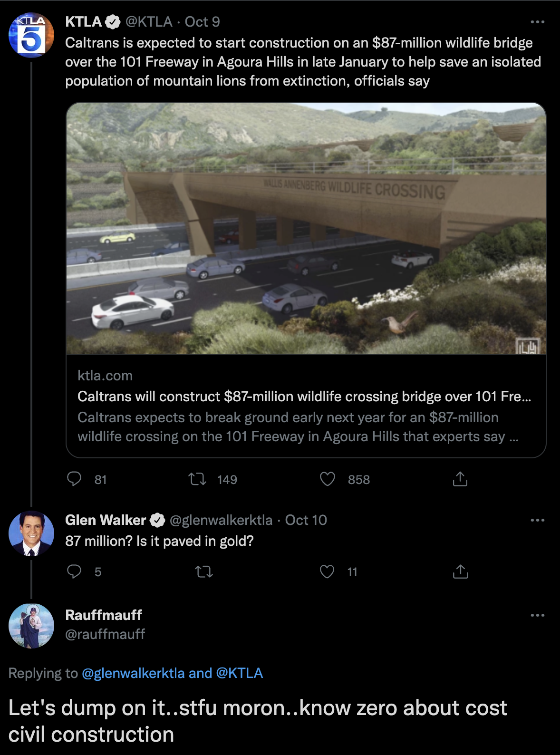The width and height of the screenshot is (560, 755).
Task: Follow the @KTLA mention in reply line
Action: pos(239,673)
